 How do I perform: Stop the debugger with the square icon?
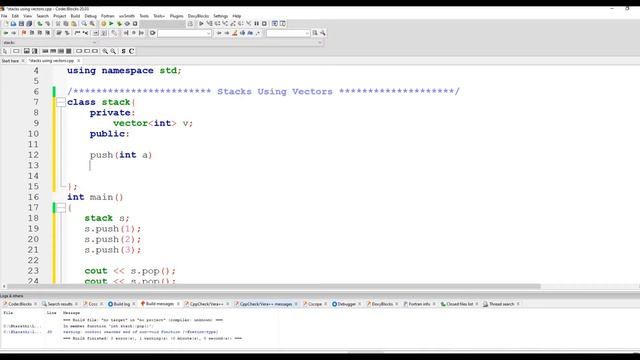tap(264, 24)
